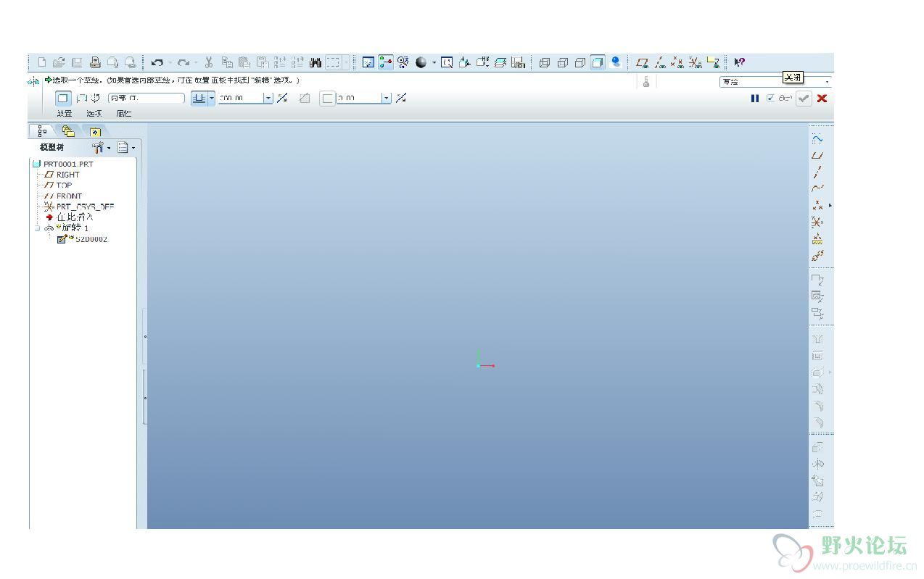
Task: Accept the feature with the green checkmark
Action: pyautogui.click(x=804, y=99)
